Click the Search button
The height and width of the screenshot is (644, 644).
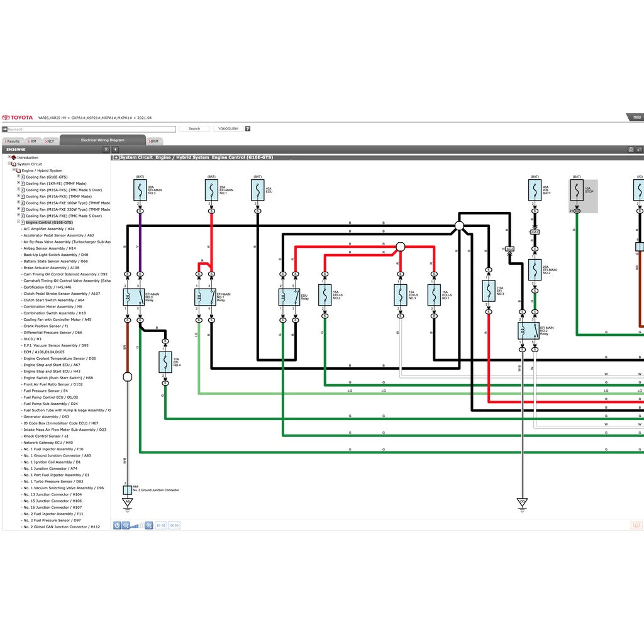point(194,128)
